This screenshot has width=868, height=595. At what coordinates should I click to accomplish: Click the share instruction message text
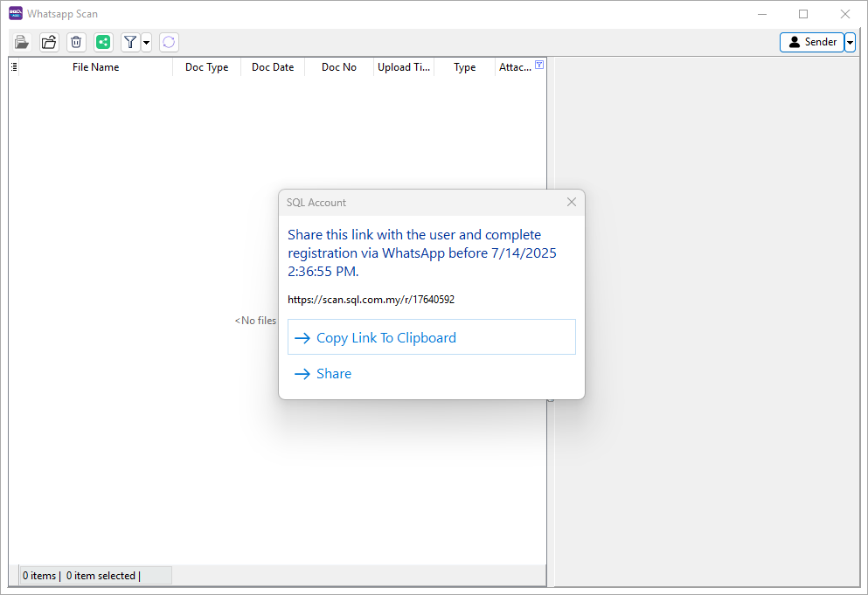(422, 253)
